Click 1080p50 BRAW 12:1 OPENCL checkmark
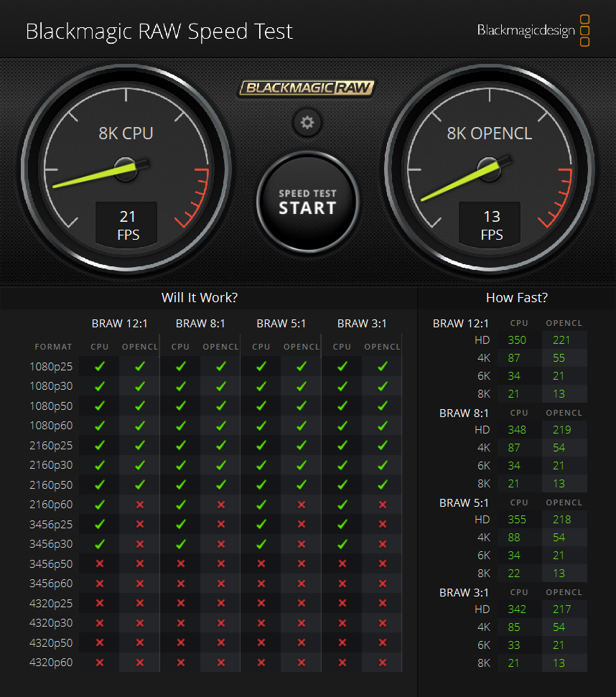 click(140, 406)
